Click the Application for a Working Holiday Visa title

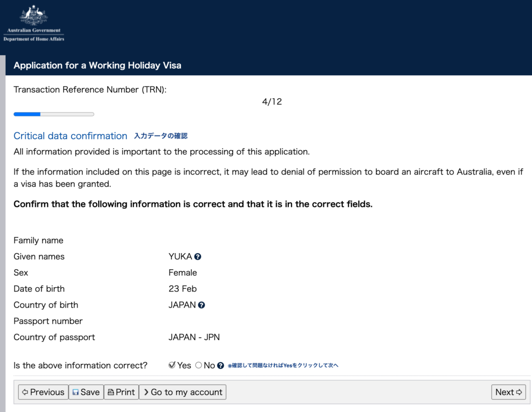(97, 65)
